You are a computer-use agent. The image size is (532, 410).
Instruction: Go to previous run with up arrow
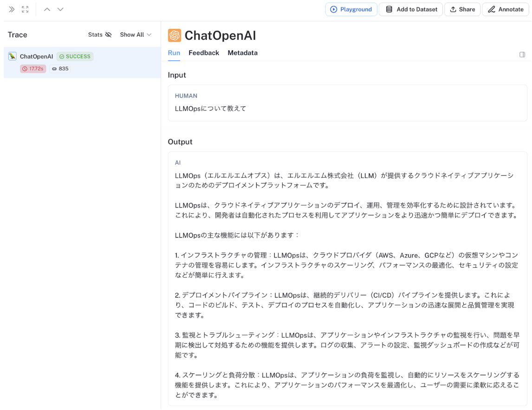coord(47,9)
